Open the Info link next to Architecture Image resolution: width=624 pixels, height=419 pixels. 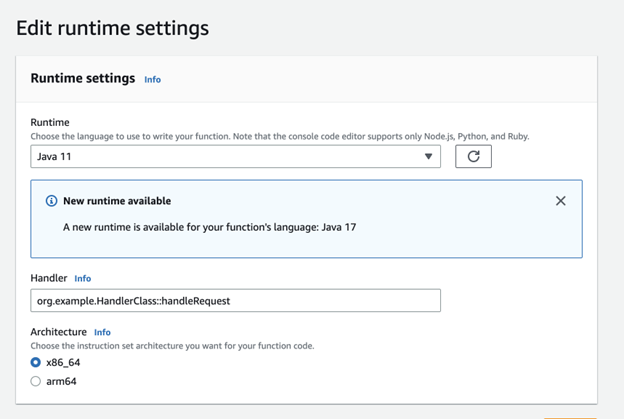102,332
